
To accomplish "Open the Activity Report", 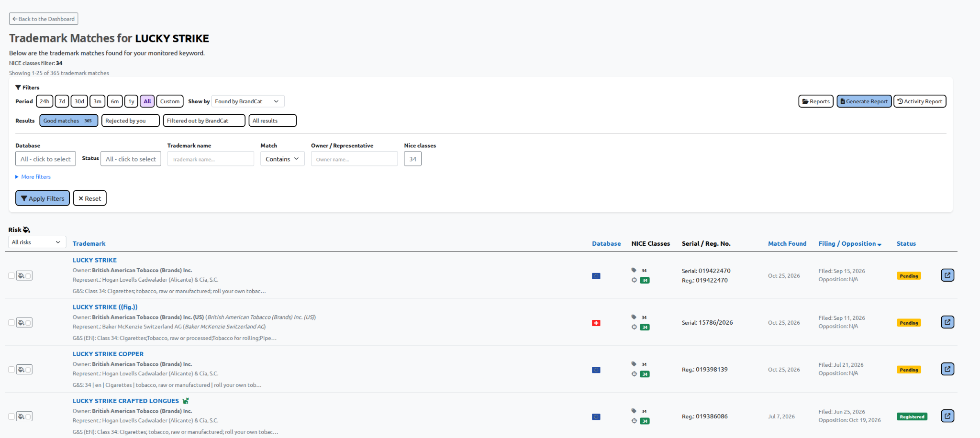I will point(920,101).
